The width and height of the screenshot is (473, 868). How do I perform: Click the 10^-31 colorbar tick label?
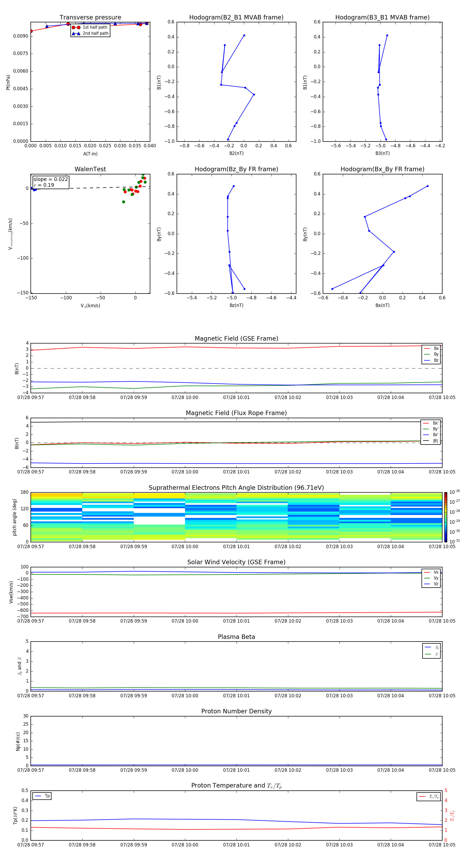tap(455, 542)
